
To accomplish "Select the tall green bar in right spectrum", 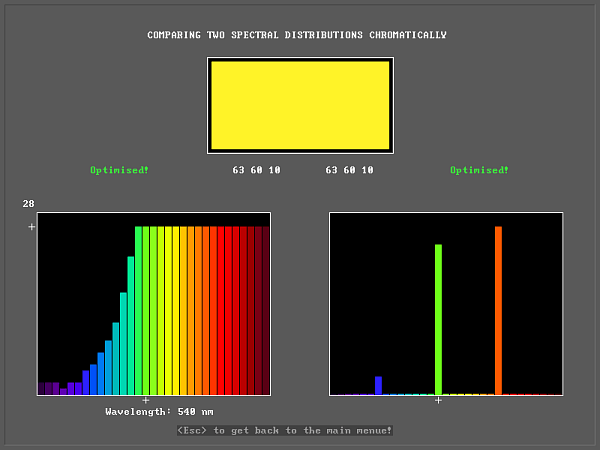I will pos(439,319).
